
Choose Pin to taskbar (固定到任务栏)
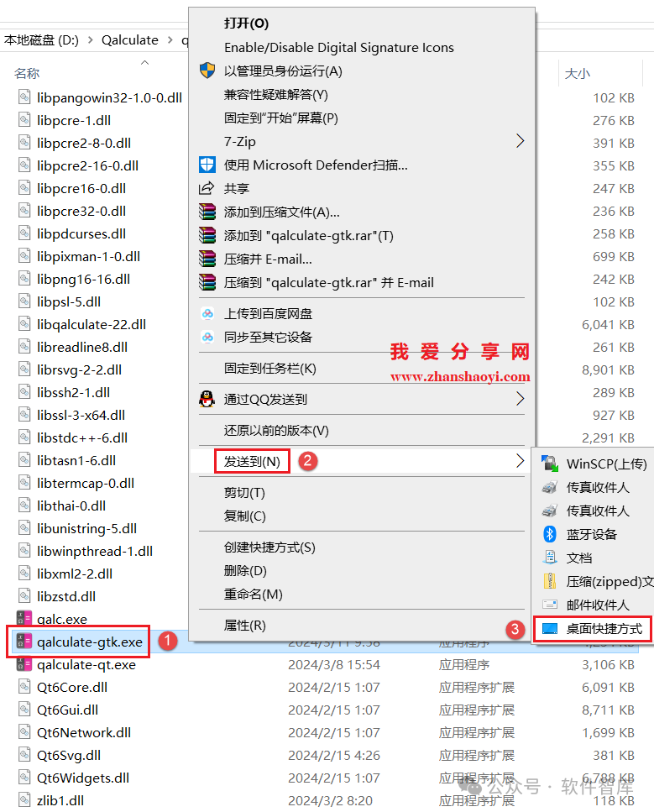tap(269, 368)
